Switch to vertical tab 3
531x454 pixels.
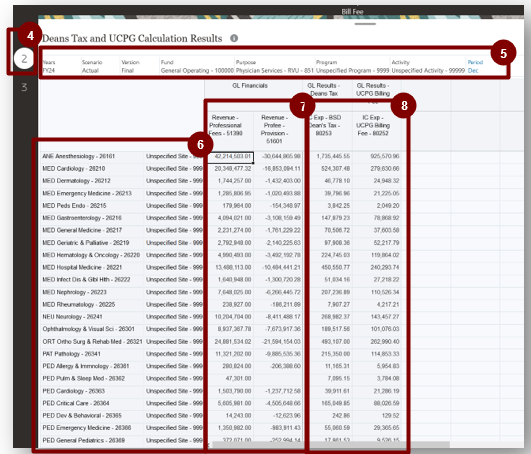pos(24,87)
